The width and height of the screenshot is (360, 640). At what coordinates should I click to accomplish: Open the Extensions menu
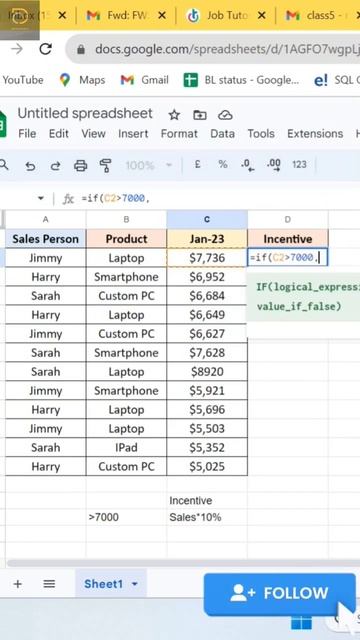315,133
